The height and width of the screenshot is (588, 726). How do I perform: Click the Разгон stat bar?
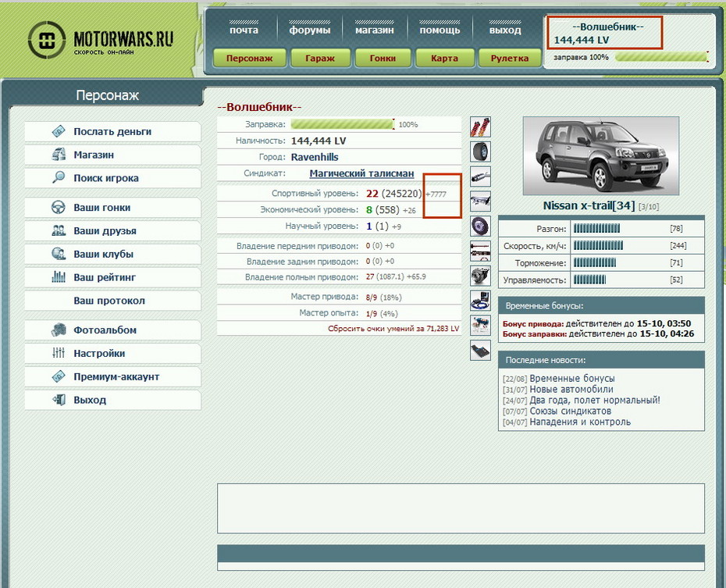596,228
